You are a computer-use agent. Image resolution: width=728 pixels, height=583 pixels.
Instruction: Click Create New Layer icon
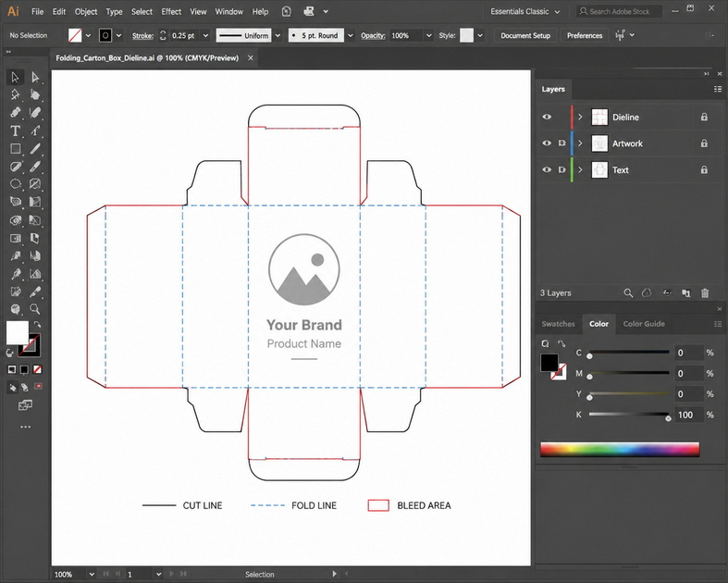click(x=685, y=293)
